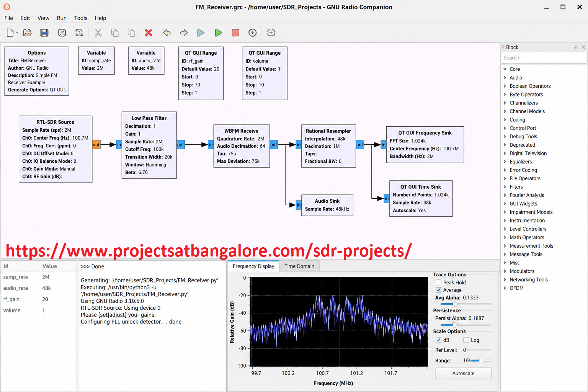Expand Channelizers category
This screenshot has width=588, height=392.
tap(505, 103)
